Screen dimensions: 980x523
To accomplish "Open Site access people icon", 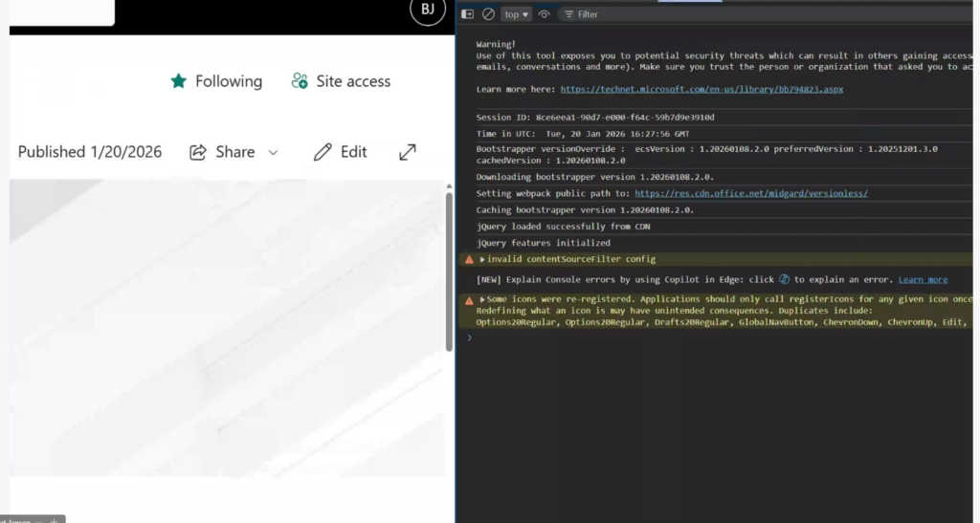I will tap(300, 81).
